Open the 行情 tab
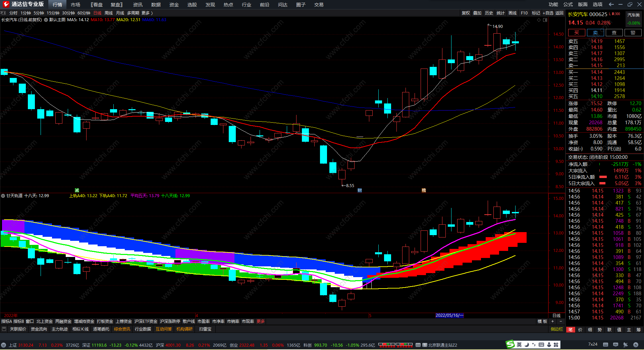This screenshot has height=350, width=644. coord(57,5)
